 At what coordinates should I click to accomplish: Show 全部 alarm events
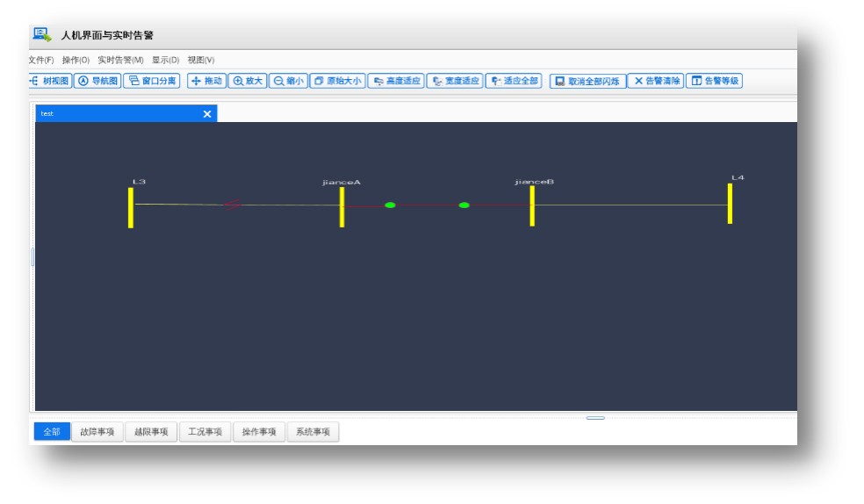coord(52,432)
